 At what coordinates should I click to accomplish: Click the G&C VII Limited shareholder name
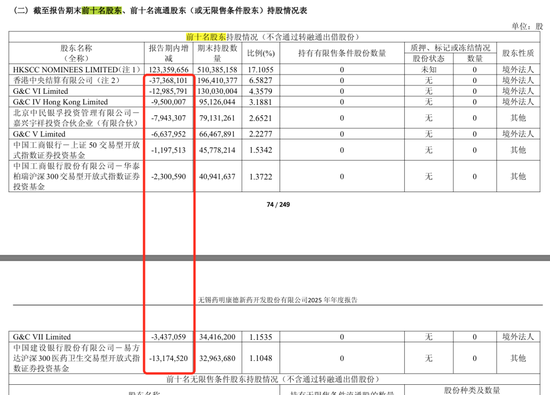42,337
